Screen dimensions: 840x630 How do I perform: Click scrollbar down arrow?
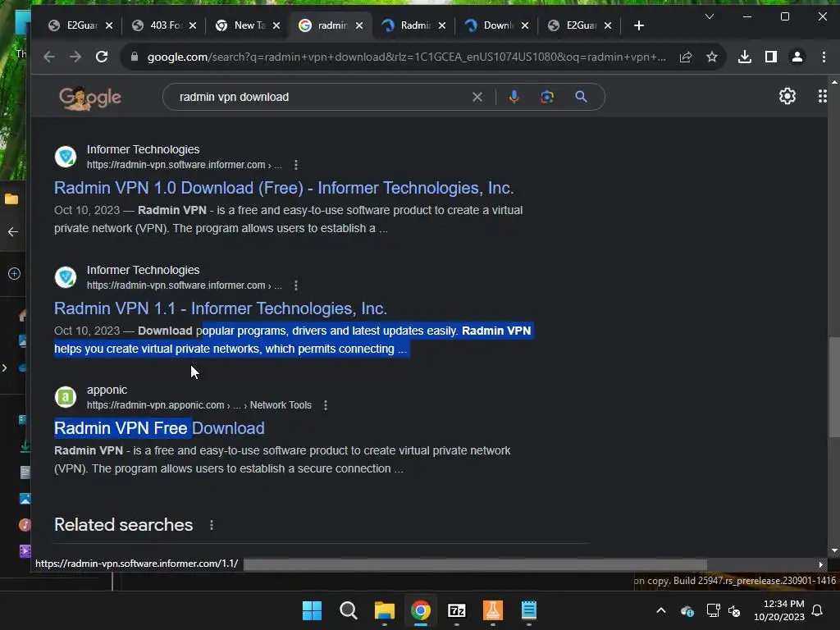point(834,550)
